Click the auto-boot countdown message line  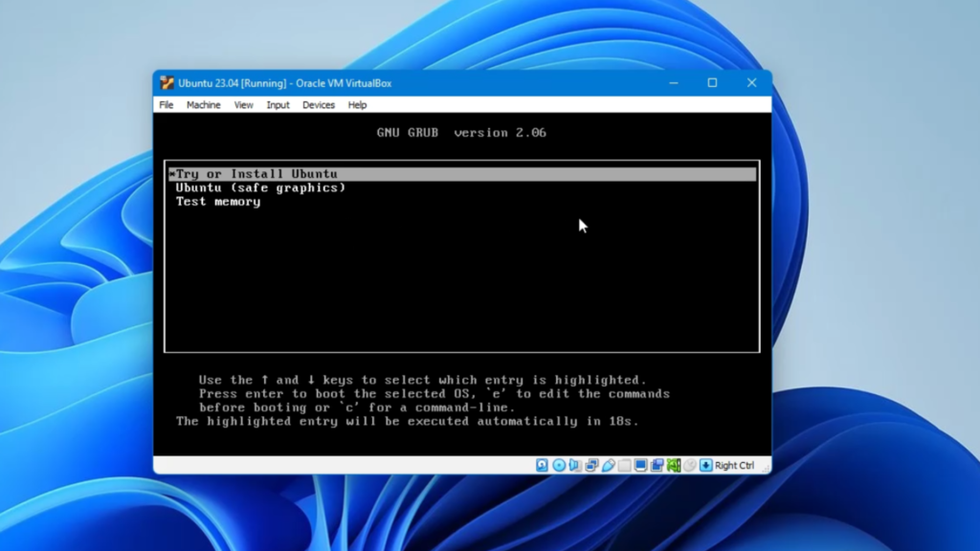407,421
